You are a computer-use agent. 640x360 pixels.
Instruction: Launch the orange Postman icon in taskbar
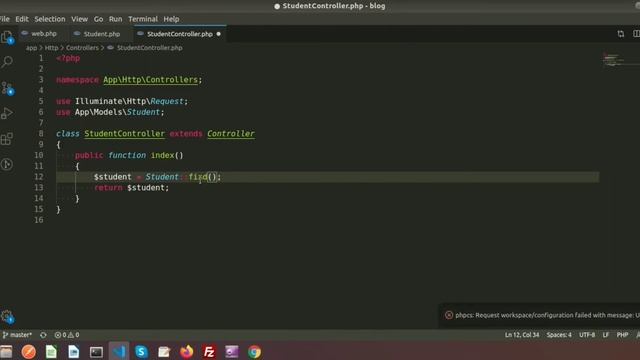[x=29, y=351]
